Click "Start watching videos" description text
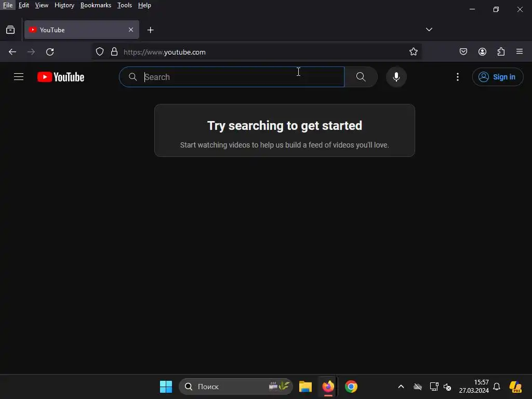 tap(284, 145)
